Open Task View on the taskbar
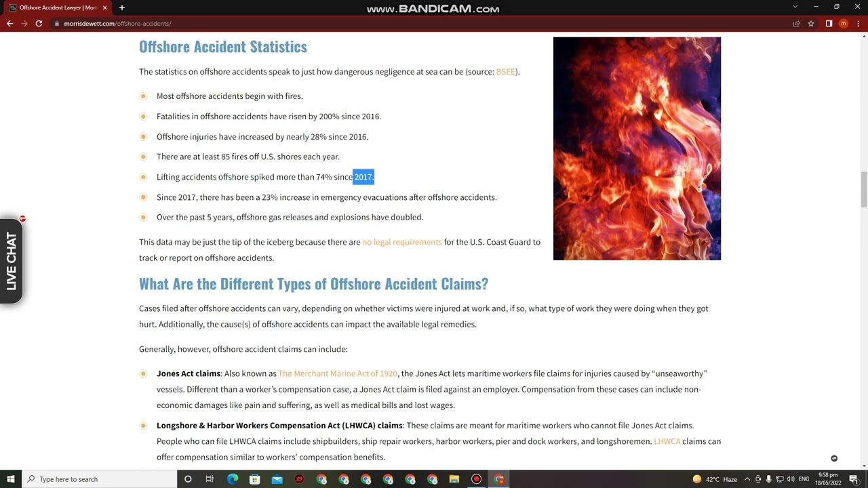Screen dimensions: 868x488 210,479
